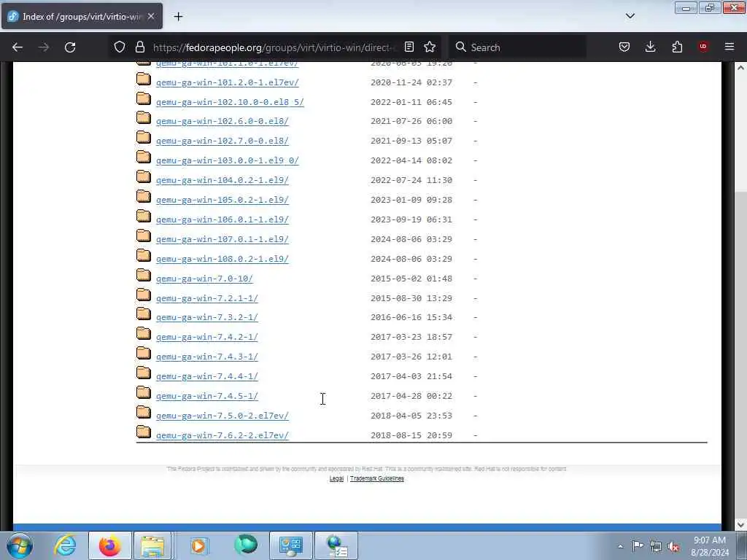Open qemu-ga-win-106.0.1-1.el9/ link
747x560 pixels.
(222, 219)
